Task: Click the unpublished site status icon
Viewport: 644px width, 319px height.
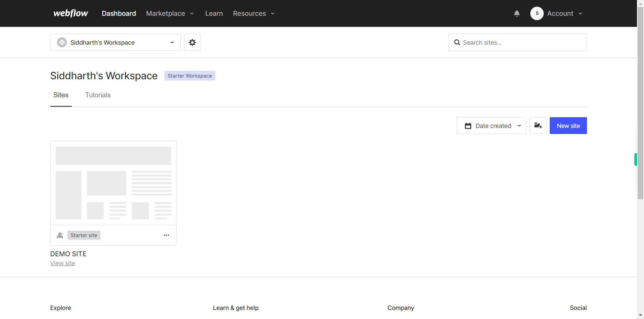Action: (x=60, y=235)
